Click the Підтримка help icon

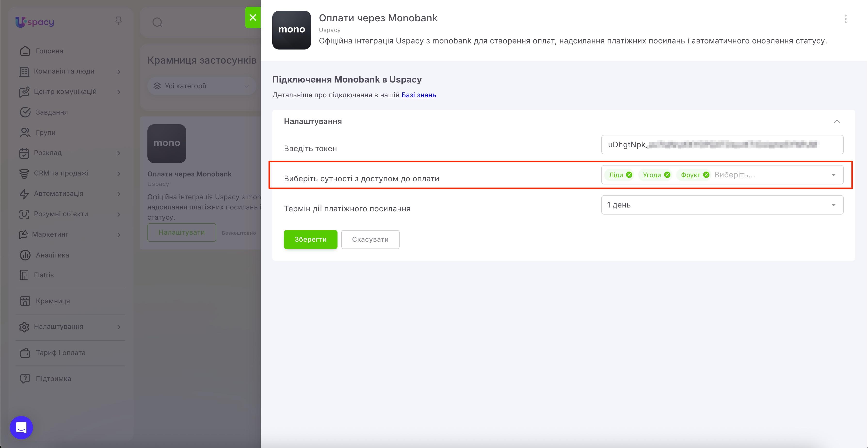click(25, 379)
